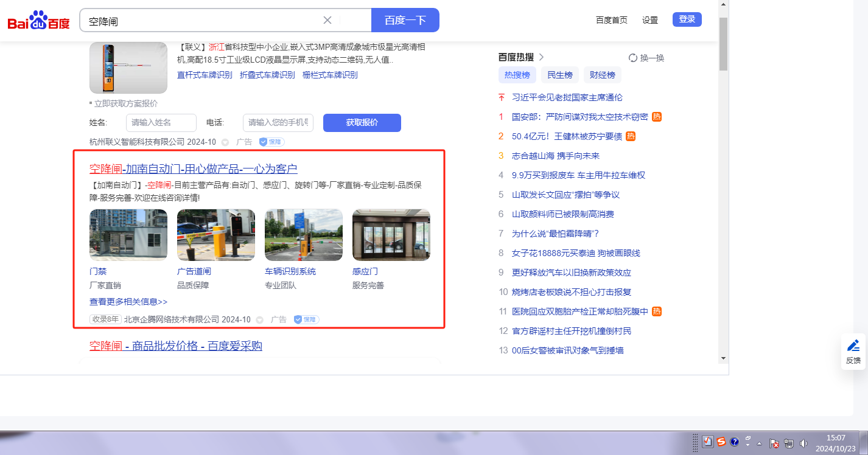Viewport: 868px width, 455px height.
Task: Click the 换一换 refresh icon
Action: point(633,58)
